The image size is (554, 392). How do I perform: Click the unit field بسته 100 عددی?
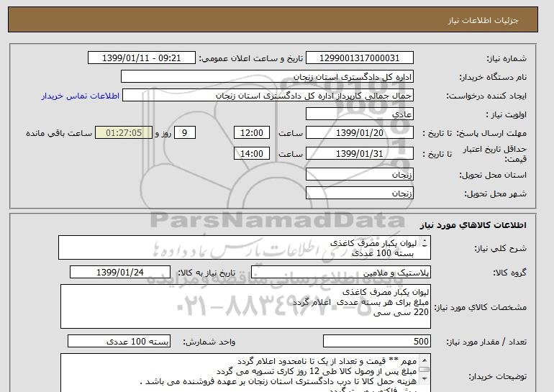(119, 341)
